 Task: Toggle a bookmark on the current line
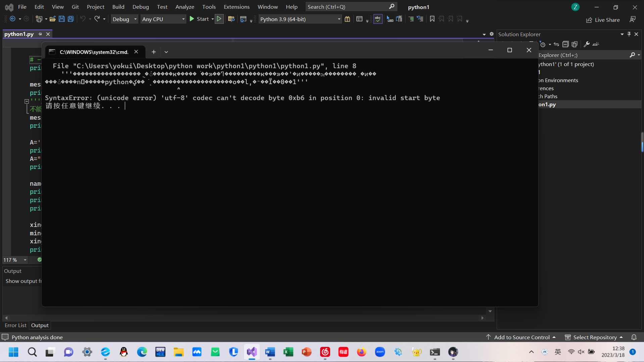tap(432, 19)
